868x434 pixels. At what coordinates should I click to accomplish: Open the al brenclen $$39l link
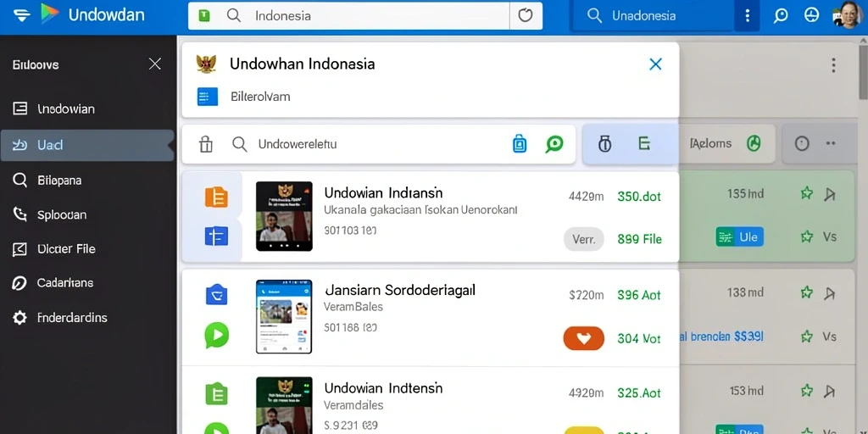point(721,336)
